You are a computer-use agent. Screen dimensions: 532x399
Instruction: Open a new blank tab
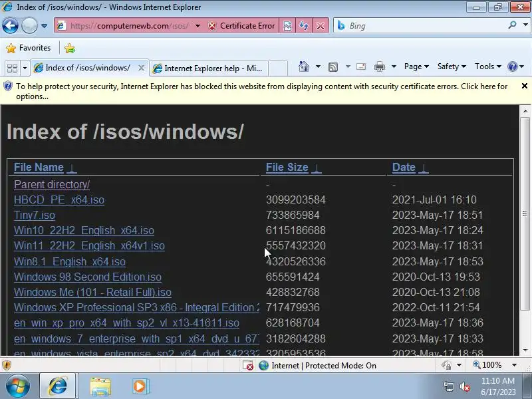click(278, 68)
